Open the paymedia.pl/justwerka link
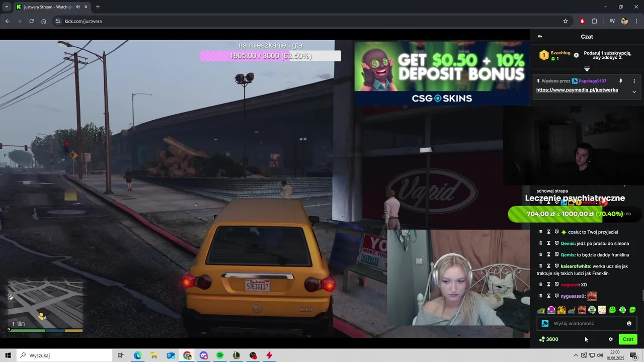The width and height of the screenshot is (644, 362). 577,90
